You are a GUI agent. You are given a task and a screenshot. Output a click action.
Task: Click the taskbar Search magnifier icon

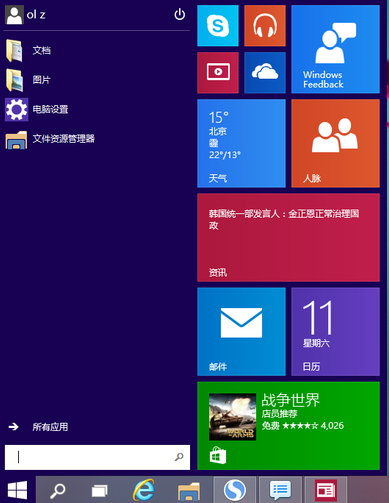[x=57, y=490]
